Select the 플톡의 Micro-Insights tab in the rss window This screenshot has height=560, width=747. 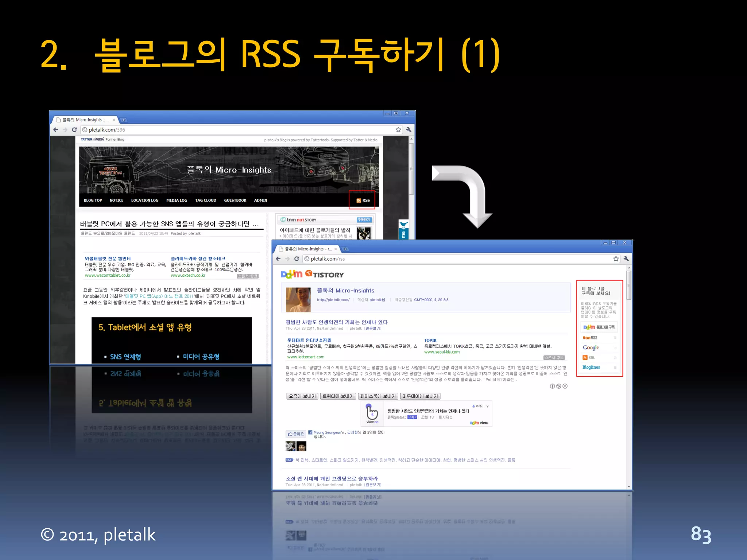point(308,249)
